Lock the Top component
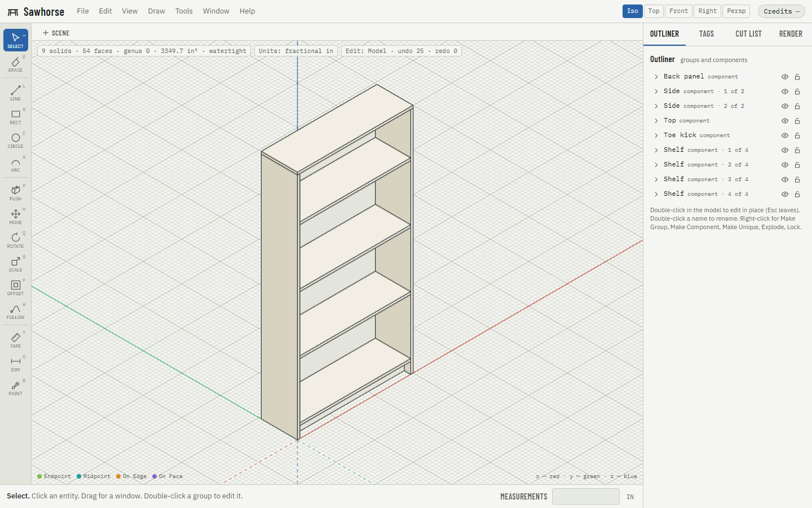This screenshot has width=812, height=508. [x=797, y=121]
